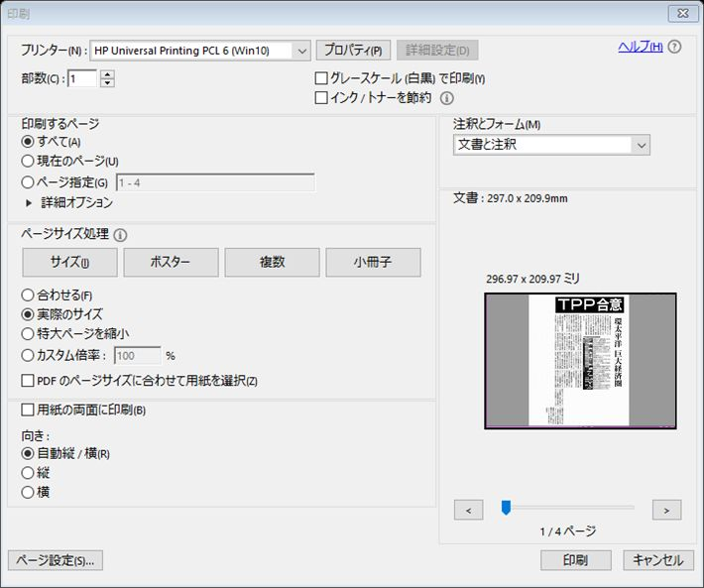Toggle 用紙の両面に印刷 checkbox
This screenshot has height=588, width=704.
tap(28, 410)
